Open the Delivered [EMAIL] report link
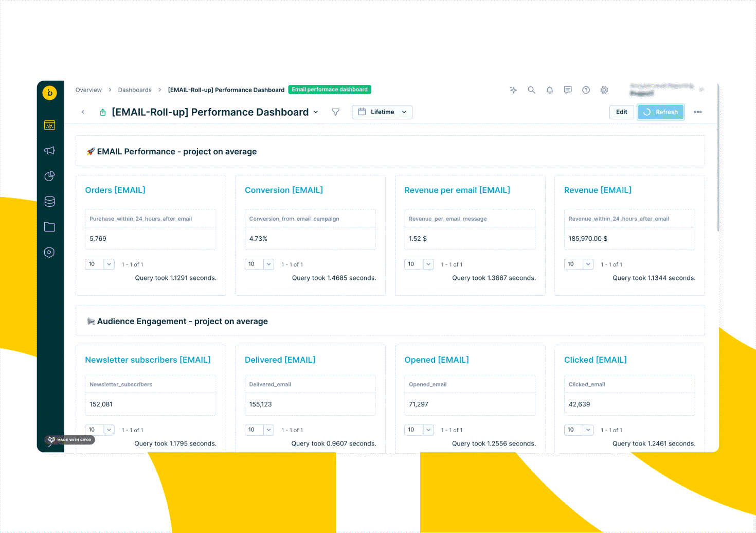This screenshot has width=756, height=533. [x=280, y=360]
